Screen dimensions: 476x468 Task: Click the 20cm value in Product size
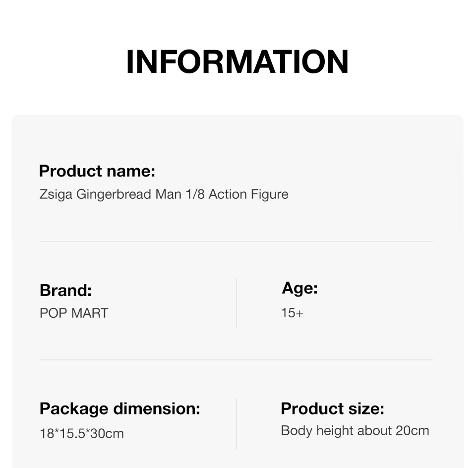[412, 431]
